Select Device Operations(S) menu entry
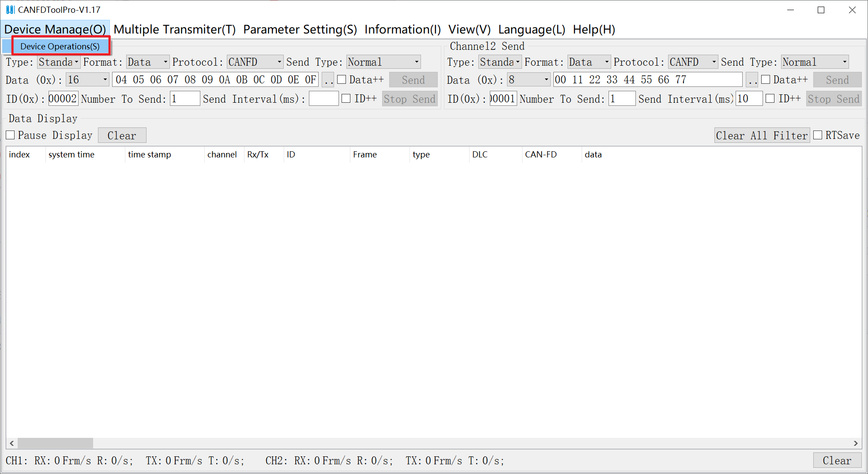 [x=60, y=46]
